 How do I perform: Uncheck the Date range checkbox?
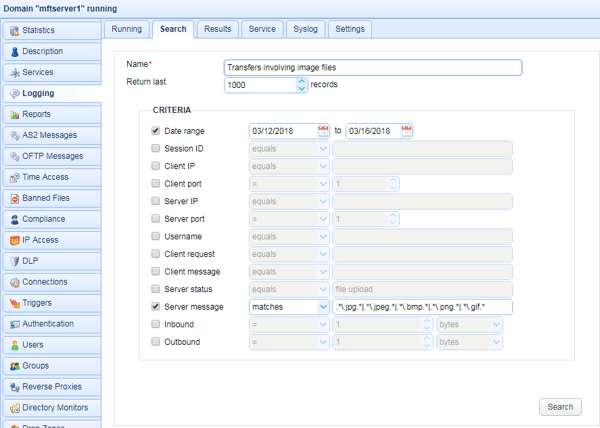[155, 130]
